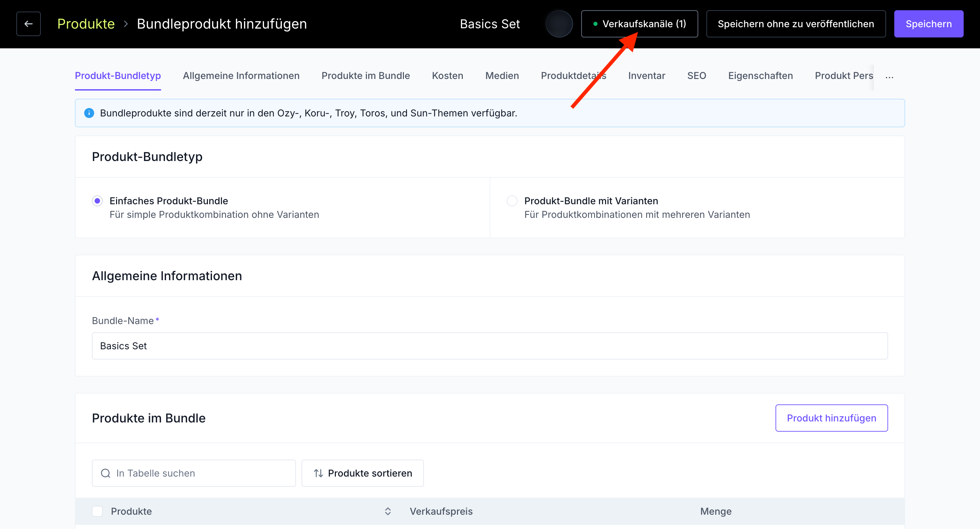Open the Produktdetails tab
This screenshot has height=529, width=980.
(573, 76)
